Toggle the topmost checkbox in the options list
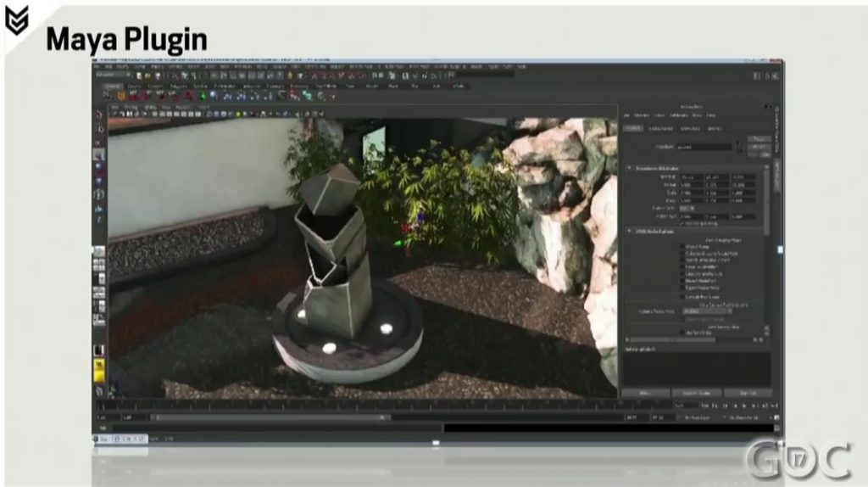The image size is (868, 487). [682, 247]
